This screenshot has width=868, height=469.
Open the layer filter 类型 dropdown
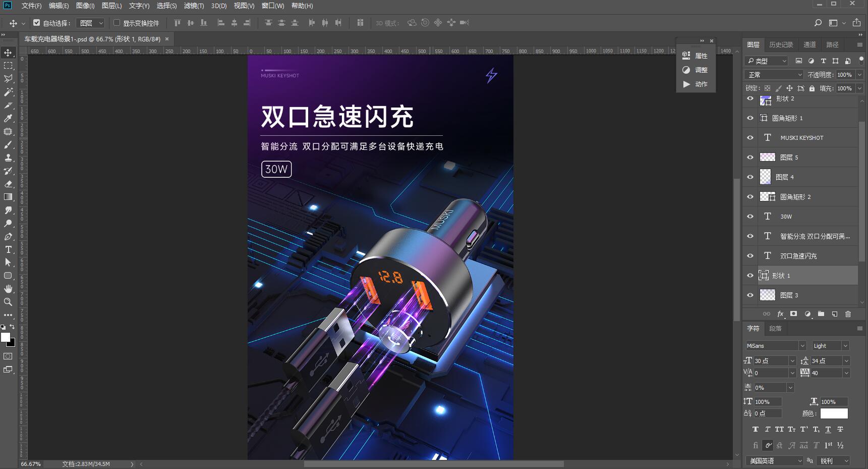coord(766,61)
